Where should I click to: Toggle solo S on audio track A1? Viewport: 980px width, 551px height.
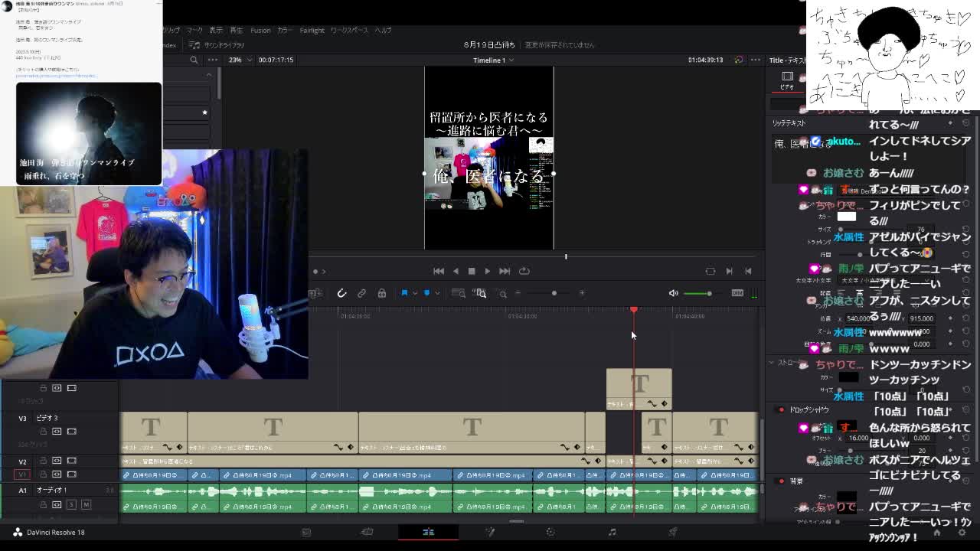[71, 504]
